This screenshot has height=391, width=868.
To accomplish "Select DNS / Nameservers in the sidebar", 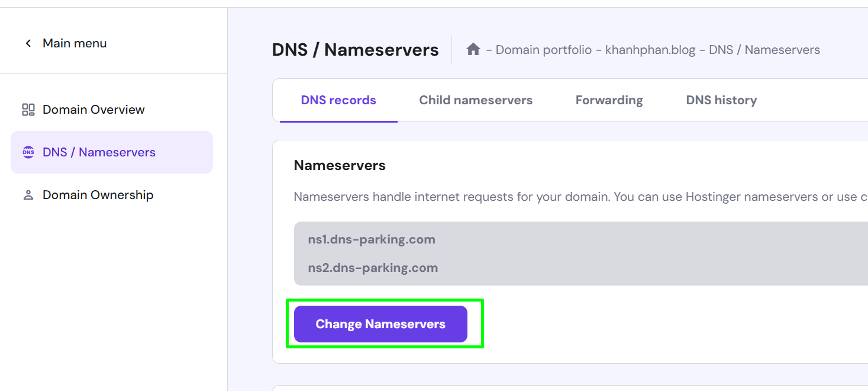I will (x=112, y=152).
